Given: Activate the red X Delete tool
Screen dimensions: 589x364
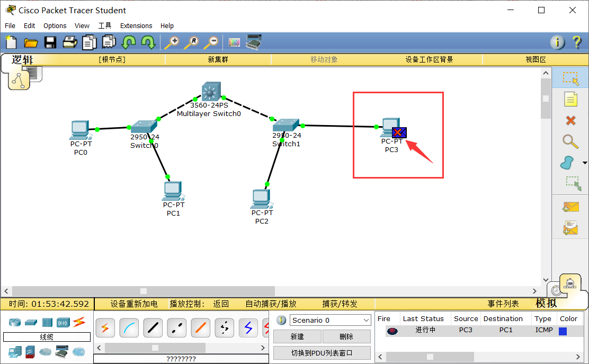Looking at the screenshot, I should click(570, 120).
